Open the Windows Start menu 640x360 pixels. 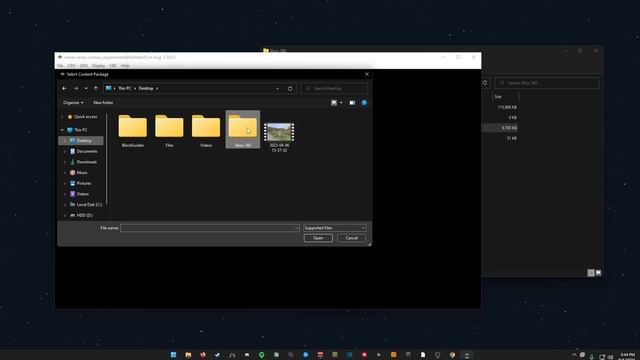click(173, 355)
